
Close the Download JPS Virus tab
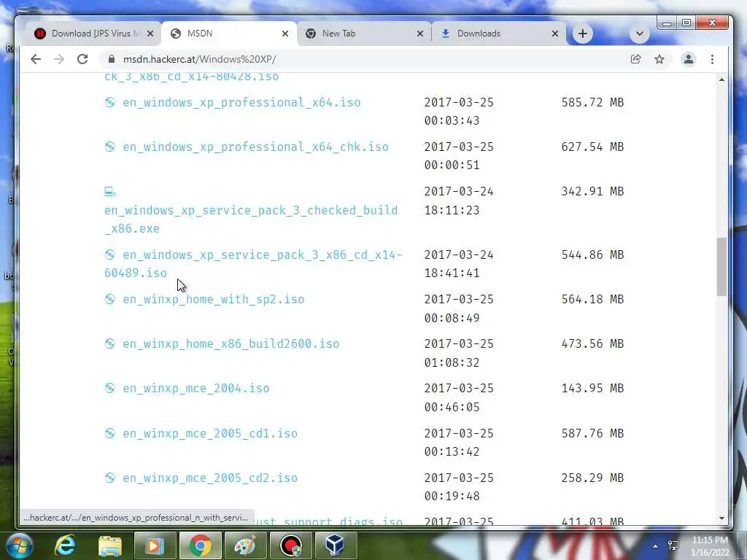[x=150, y=34]
